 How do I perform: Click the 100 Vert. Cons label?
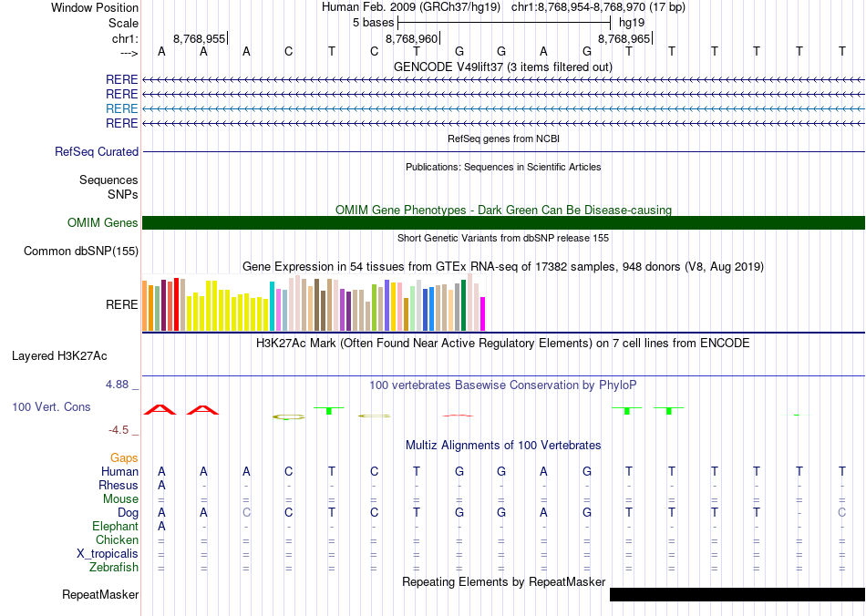tap(51, 406)
